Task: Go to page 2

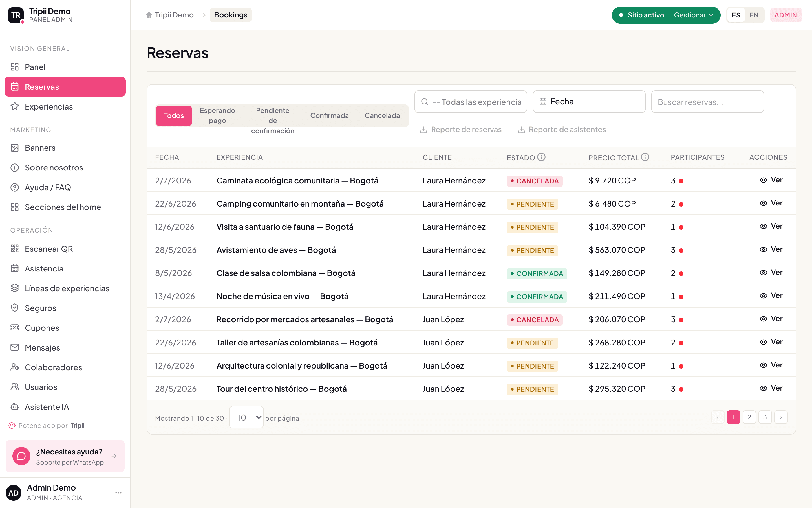Action: click(749, 417)
